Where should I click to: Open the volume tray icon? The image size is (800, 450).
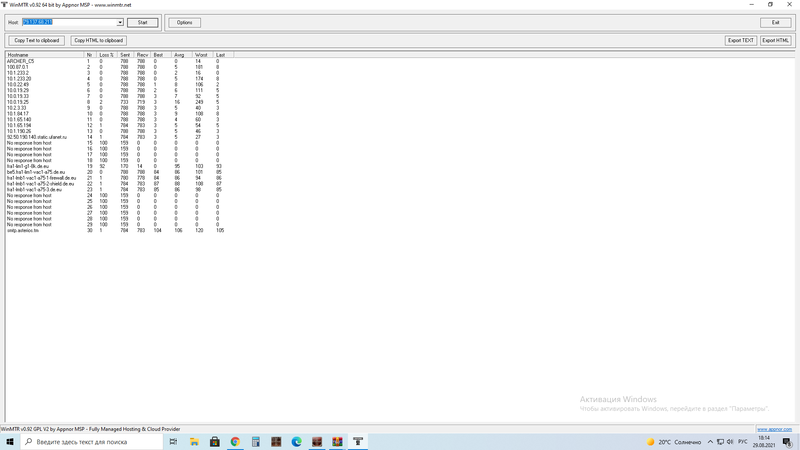click(730, 442)
